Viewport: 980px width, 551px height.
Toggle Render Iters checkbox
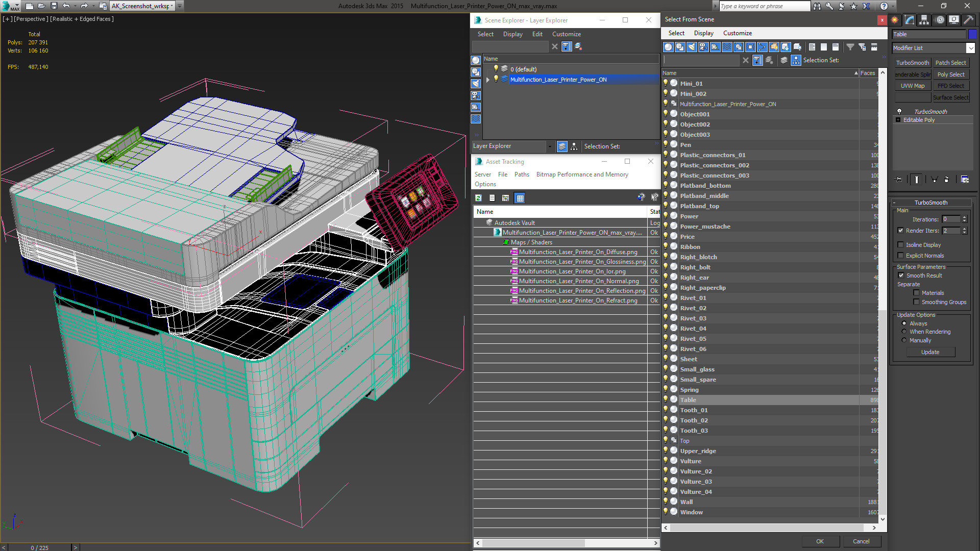point(901,231)
